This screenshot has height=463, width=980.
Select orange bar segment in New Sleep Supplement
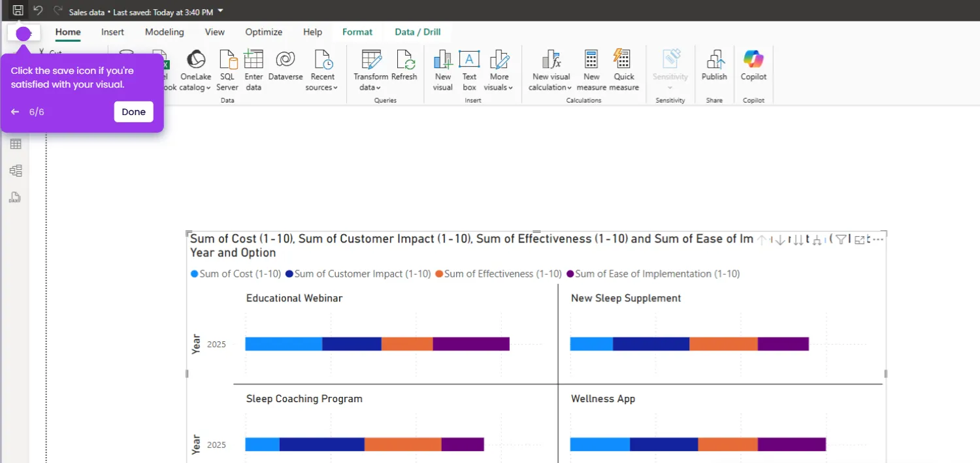pos(723,344)
